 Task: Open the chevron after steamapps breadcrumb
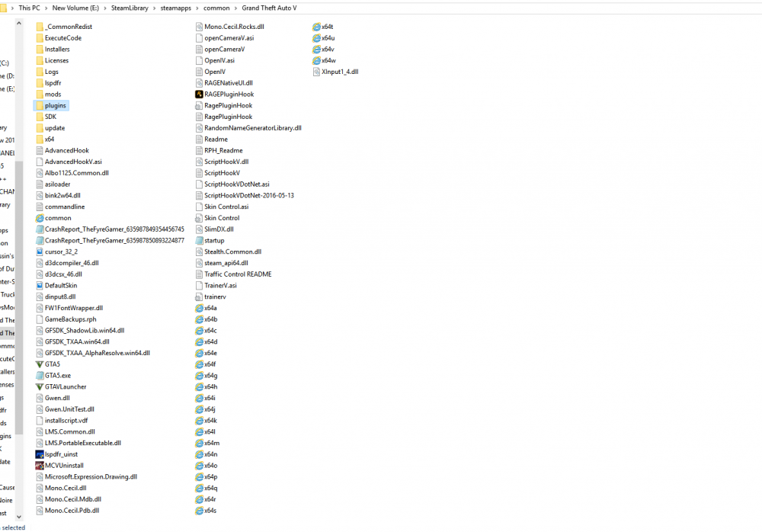(197, 8)
